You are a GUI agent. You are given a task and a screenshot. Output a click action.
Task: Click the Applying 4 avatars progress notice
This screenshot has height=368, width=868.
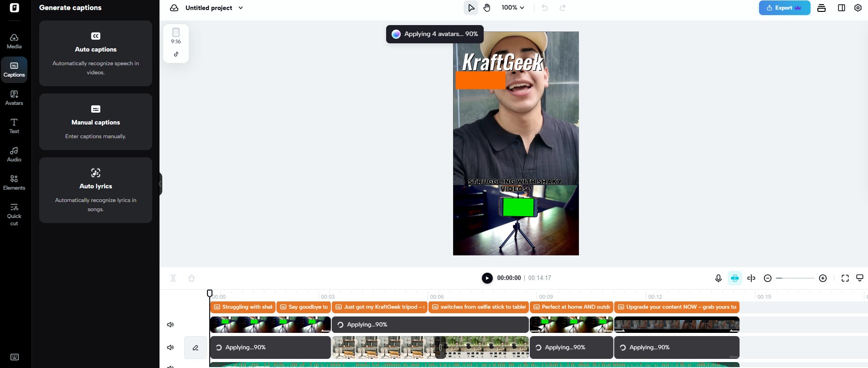pos(435,34)
